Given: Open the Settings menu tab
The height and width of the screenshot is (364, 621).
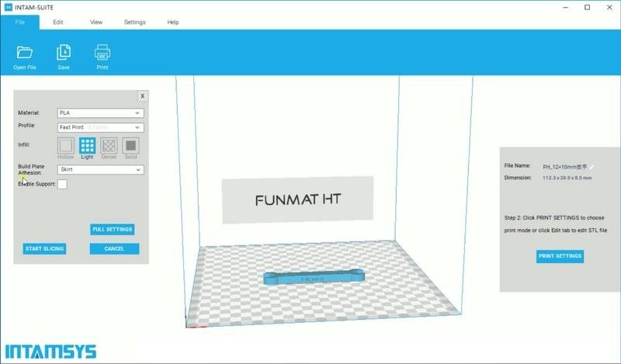Looking at the screenshot, I should tap(134, 23).
